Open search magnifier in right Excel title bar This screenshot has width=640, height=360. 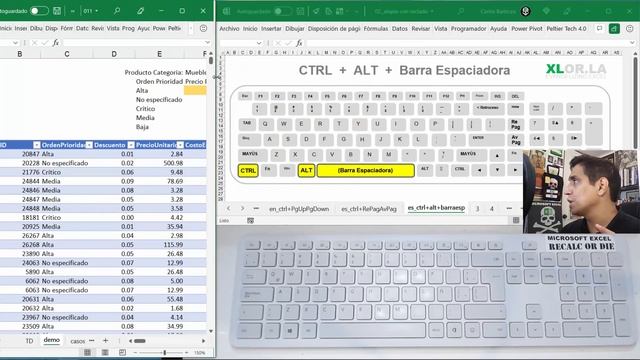[461, 11]
